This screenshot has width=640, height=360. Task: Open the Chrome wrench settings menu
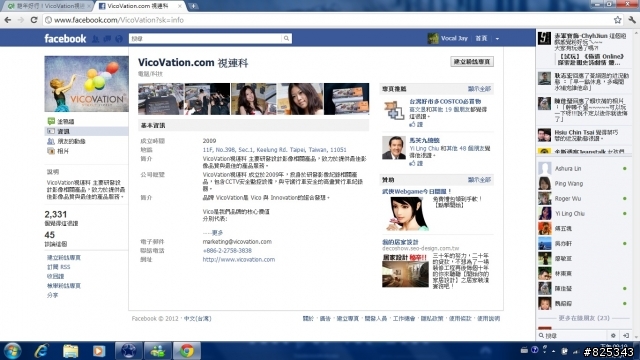click(632, 20)
